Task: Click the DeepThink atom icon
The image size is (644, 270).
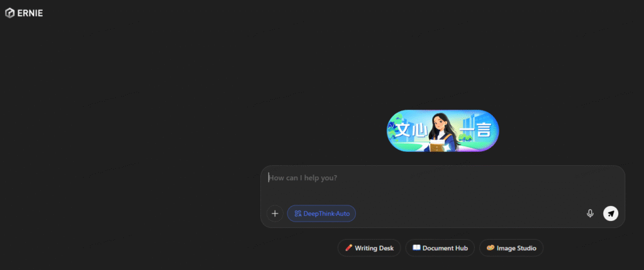Action: coord(297,213)
